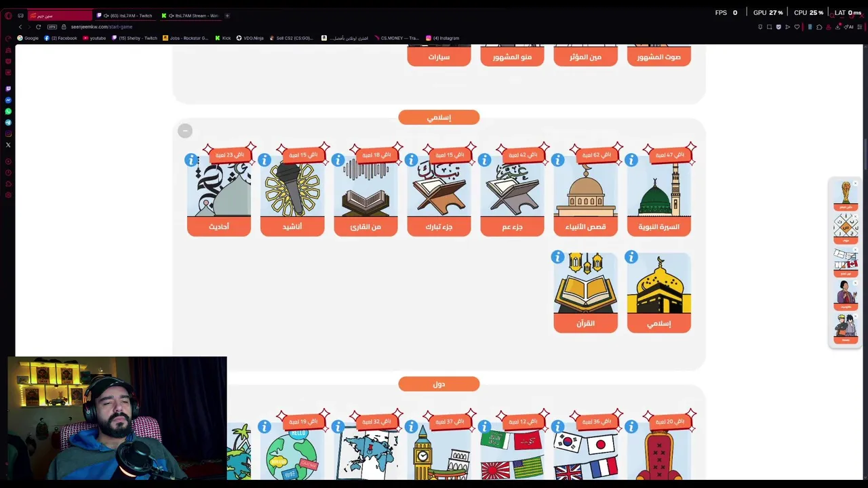Select the منو المشهور category card
This screenshot has height=488, width=868.
(x=512, y=56)
